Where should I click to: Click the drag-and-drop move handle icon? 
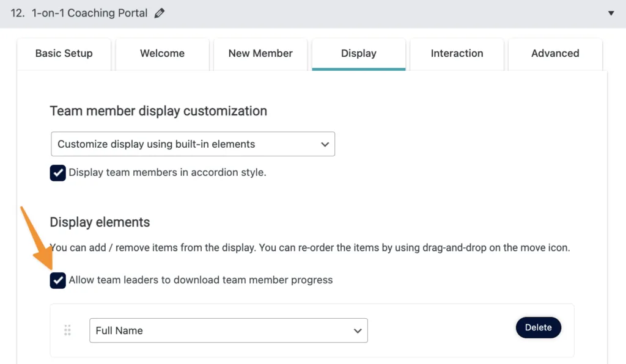point(67,330)
